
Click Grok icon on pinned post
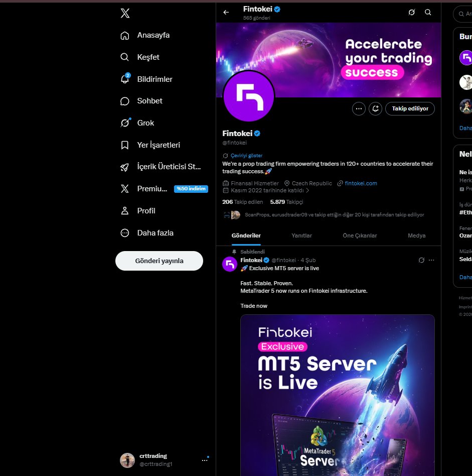coord(421,260)
